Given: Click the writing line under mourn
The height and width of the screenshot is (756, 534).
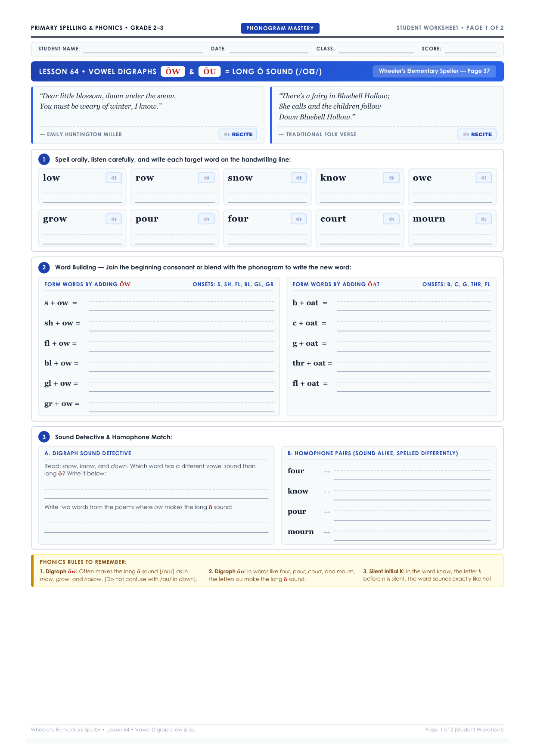Looking at the screenshot, I should point(452,239).
